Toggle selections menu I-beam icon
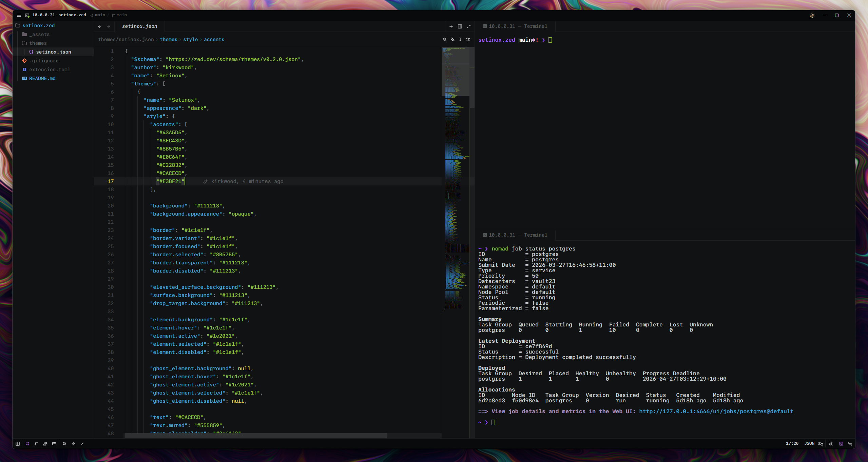The image size is (868, 462). coord(460,40)
